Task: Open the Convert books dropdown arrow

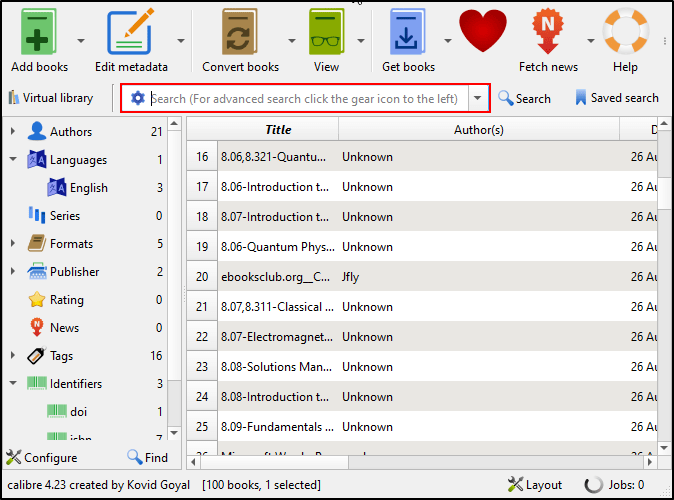Action: pos(292,41)
